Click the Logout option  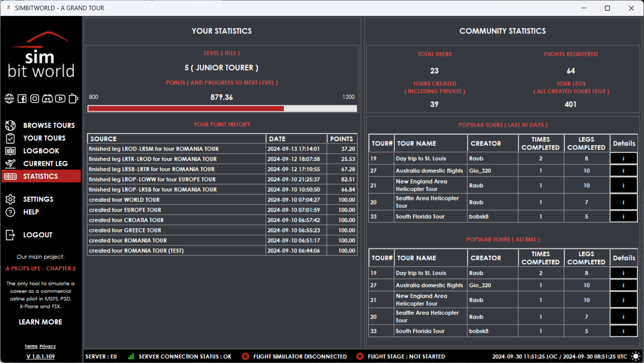pos(37,235)
